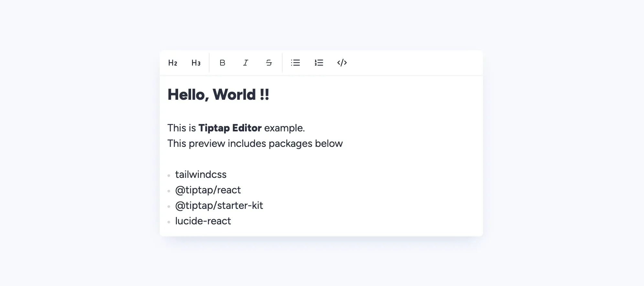Click the words "This is" in the first paragraph
This screenshot has width=644, height=286.
[181, 128]
